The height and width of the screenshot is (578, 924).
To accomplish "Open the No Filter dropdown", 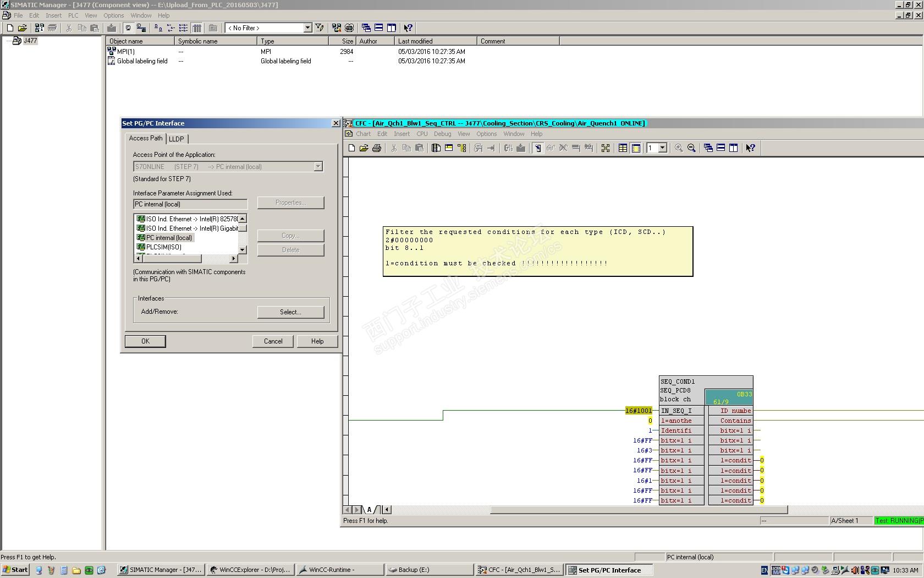I will pos(307,28).
